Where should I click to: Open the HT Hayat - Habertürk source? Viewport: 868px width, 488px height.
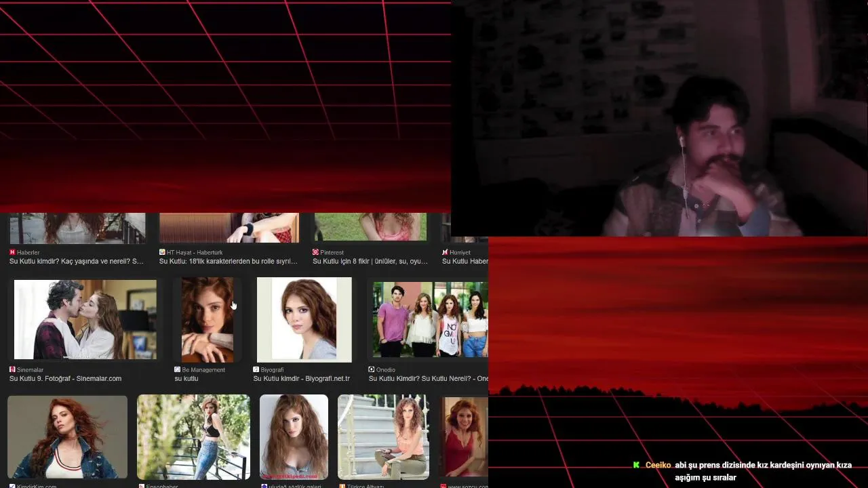click(195, 252)
